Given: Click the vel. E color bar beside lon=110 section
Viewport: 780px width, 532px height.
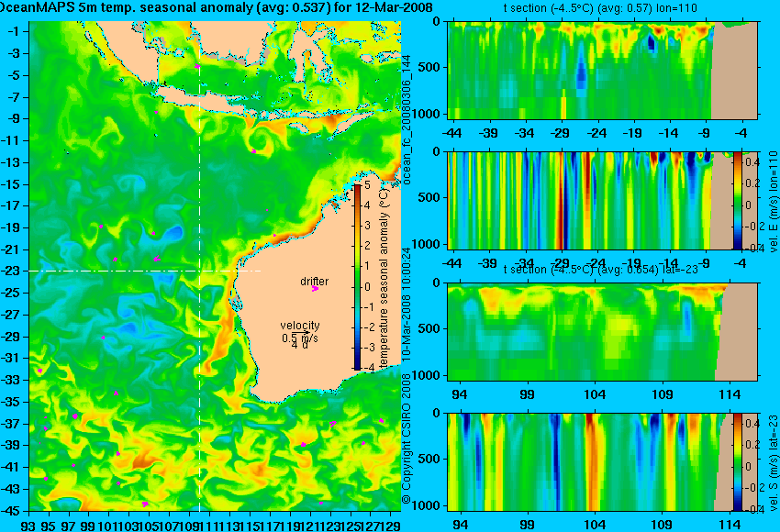Looking at the screenshot, I should pos(738,200).
